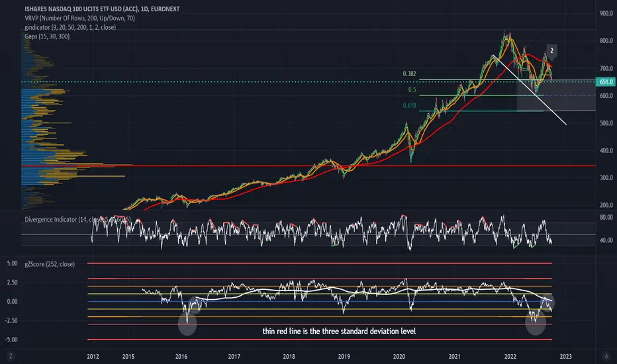Click the 300.0 price axis label
This screenshot has width=617, height=364.
tap(606, 177)
